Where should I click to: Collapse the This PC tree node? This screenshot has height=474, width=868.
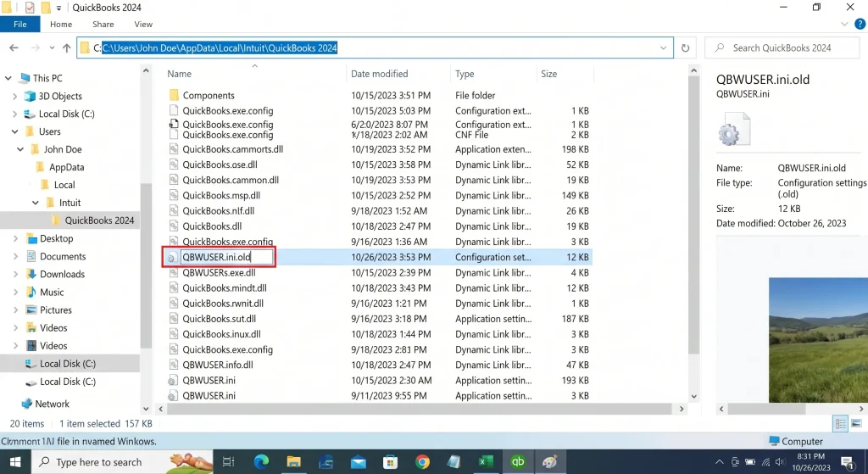point(8,78)
